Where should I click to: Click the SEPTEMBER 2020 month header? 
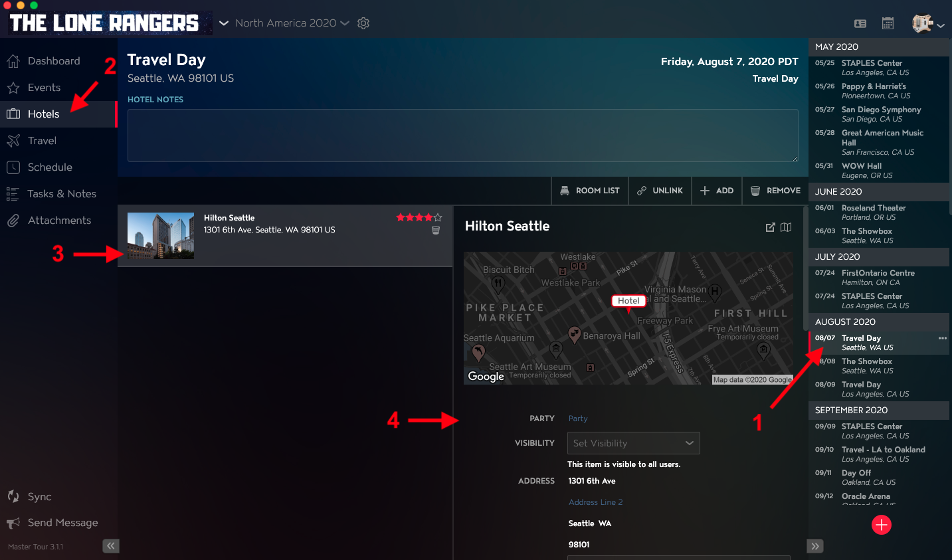879,410
